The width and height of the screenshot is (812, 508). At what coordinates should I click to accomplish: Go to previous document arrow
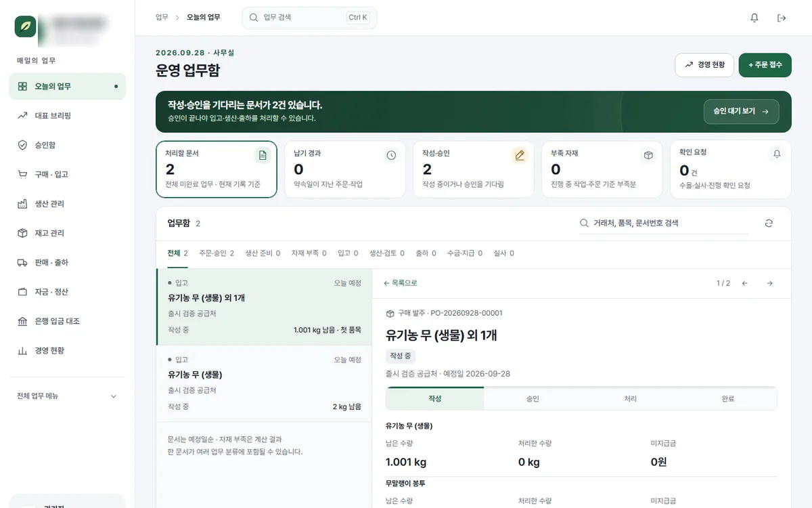(x=745, y=283)
